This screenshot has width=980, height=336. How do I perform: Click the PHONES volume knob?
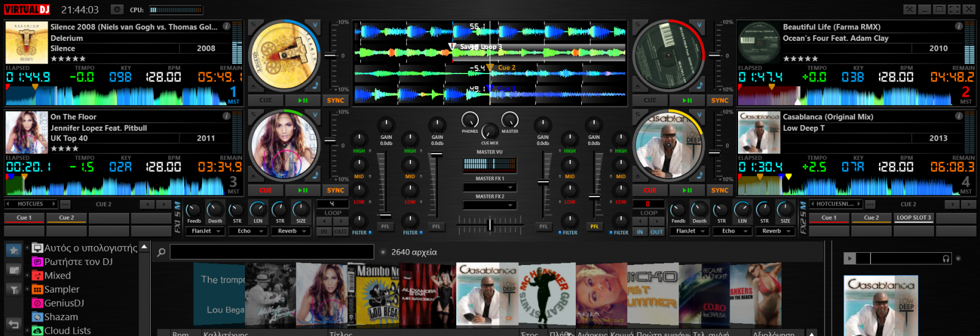470,119
